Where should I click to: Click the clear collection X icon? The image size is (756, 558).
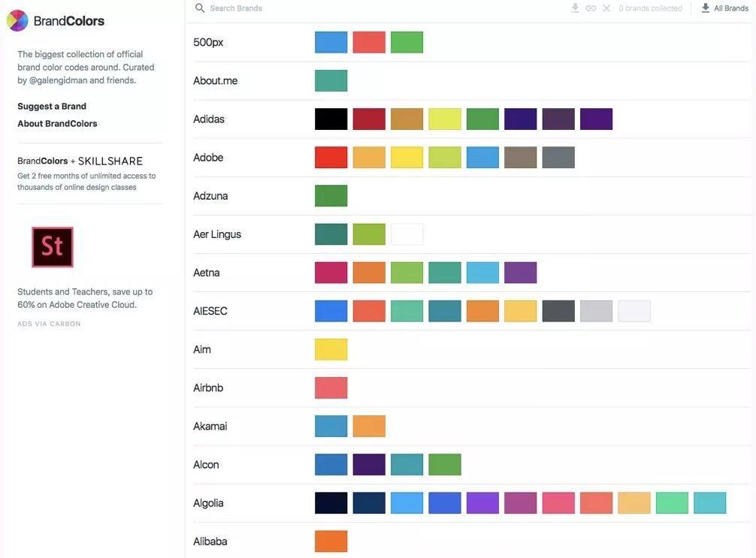point(606,8)
